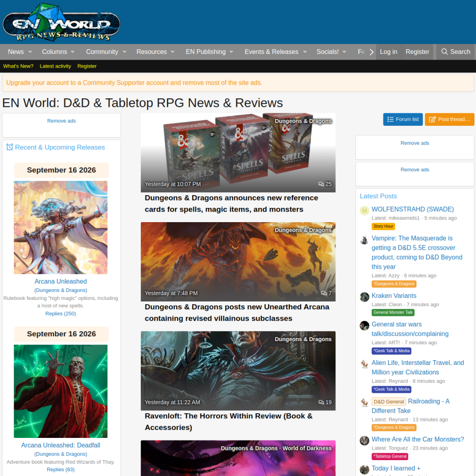The width and height of the screenshot is (476, 476).
Task: Click the D&D General prefix label
Action: 389,401
